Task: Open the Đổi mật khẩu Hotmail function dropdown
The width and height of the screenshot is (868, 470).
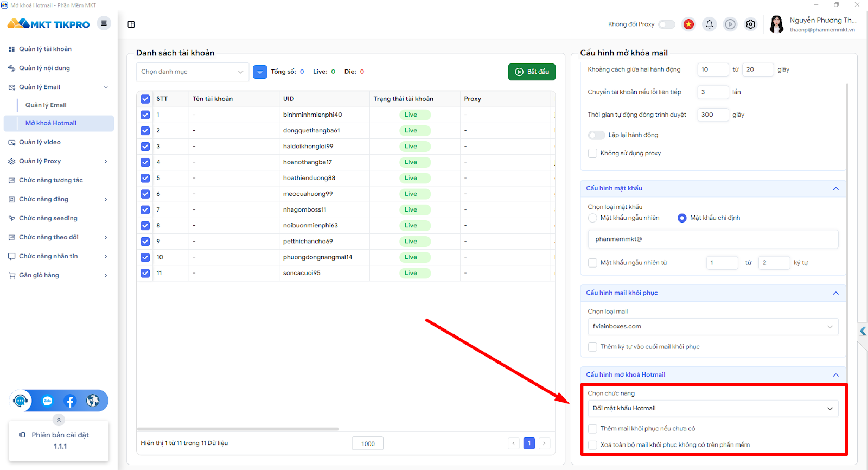Action: tap(713, 409)
